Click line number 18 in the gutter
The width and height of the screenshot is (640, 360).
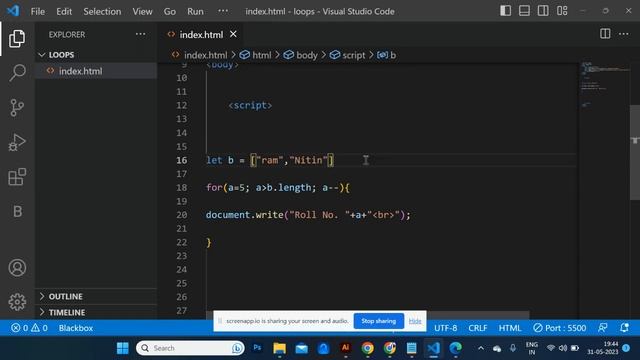[182, 188]
